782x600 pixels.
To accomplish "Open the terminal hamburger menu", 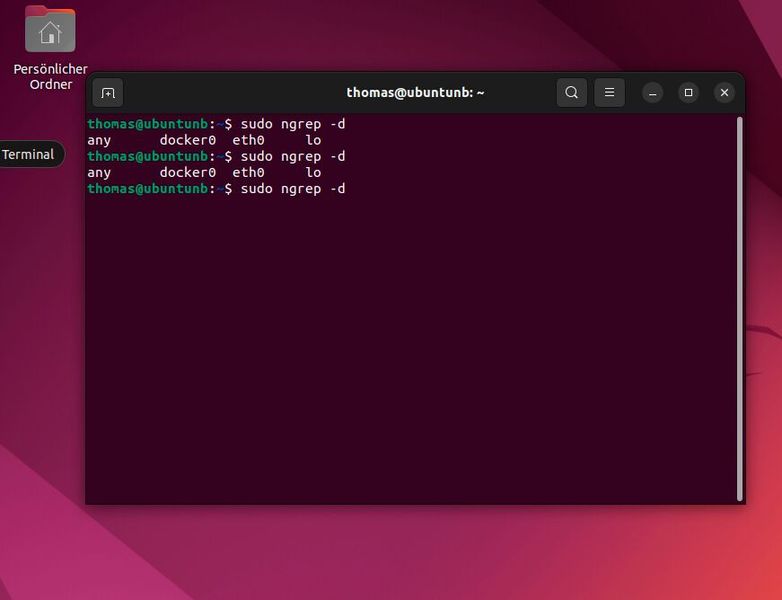I will click(x=609, y=92).
